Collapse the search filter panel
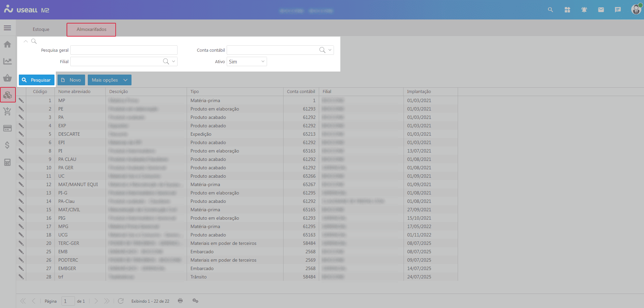 pyautogui.click(x=26, y=41)
